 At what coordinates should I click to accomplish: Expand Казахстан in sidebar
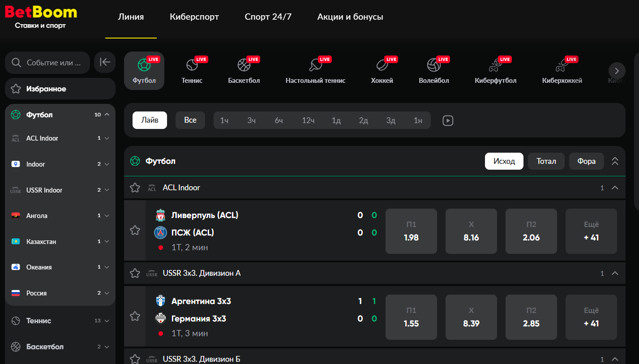pyautogui.click(x=107, y=242)
